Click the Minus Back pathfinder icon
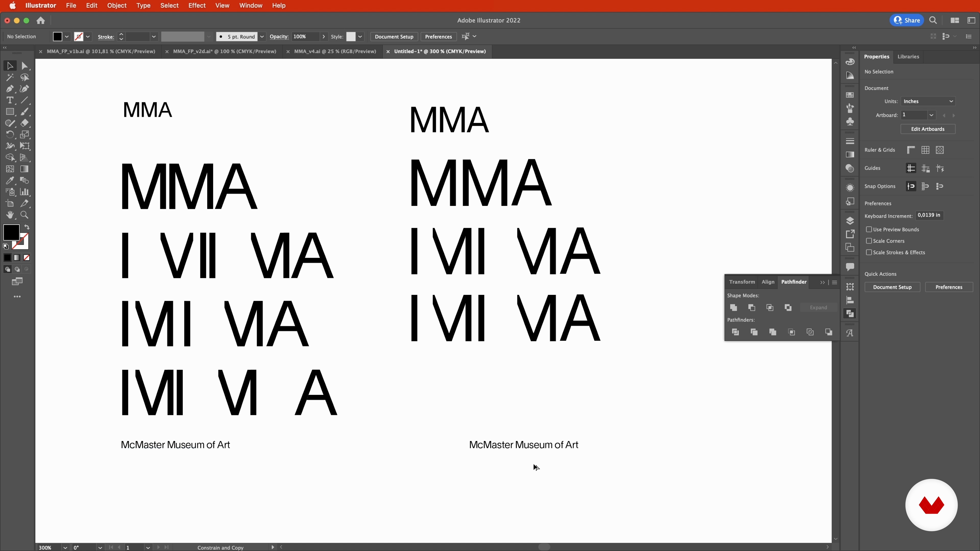 click(829, 332)
